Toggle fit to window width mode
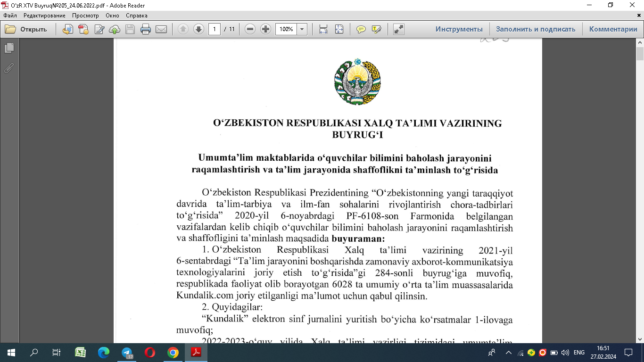This screenshot has height=362, width=644. point(323,29)
